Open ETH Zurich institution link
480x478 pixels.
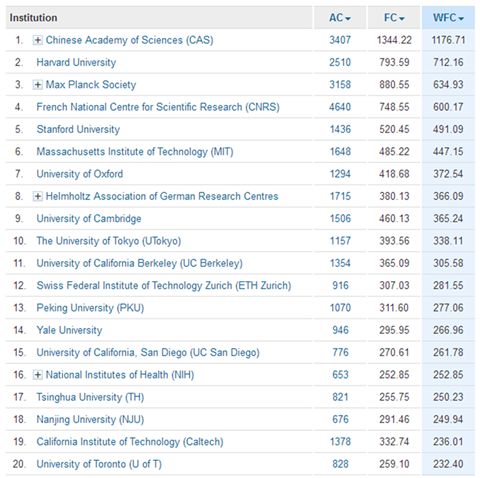click(x=164, y=286)
